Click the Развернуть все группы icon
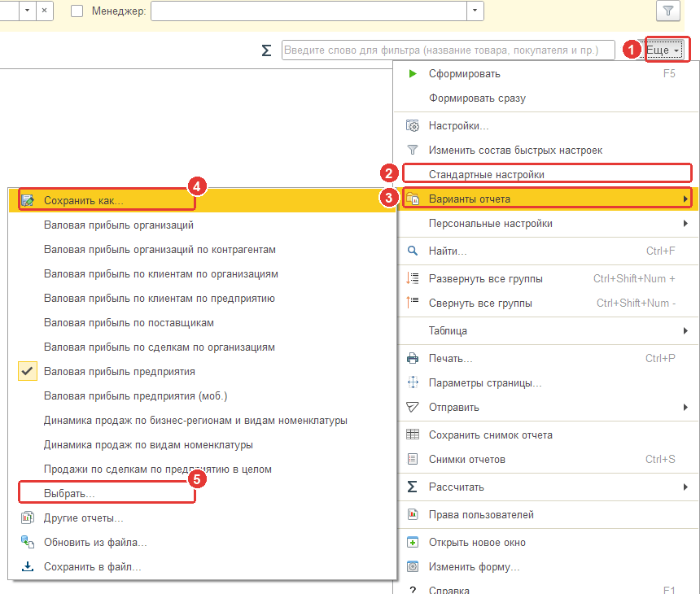The width and height of the screenshot is (700, 594). pyautogui.click(x=413, y=278)
